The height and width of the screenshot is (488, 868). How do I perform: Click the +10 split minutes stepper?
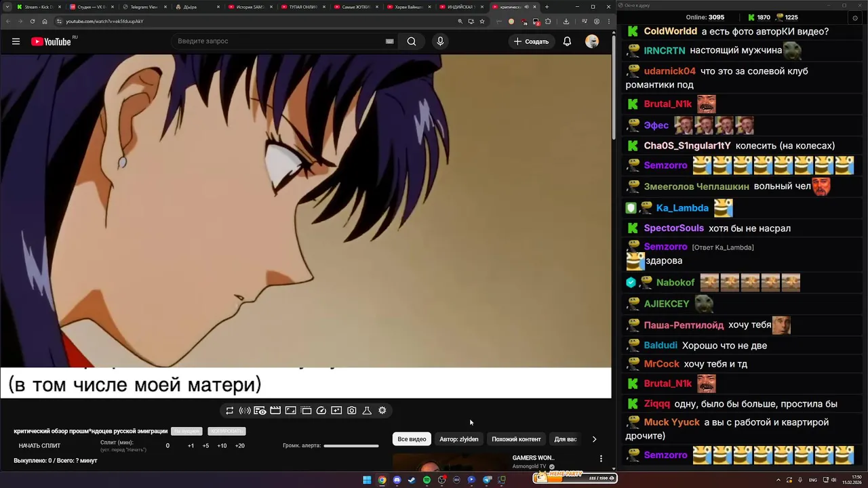click(222, 446)
